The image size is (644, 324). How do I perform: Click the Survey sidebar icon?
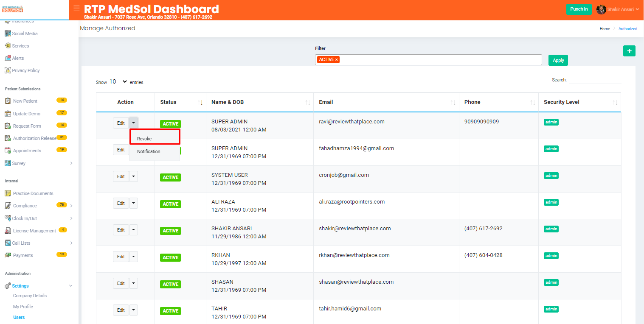(8, 163)
